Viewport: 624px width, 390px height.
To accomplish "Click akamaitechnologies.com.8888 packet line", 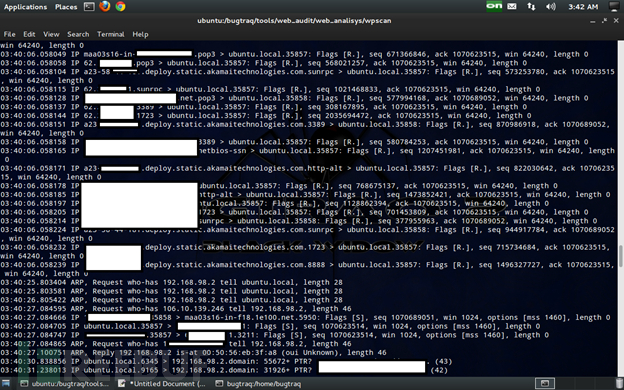I will [x=307, y=269].
